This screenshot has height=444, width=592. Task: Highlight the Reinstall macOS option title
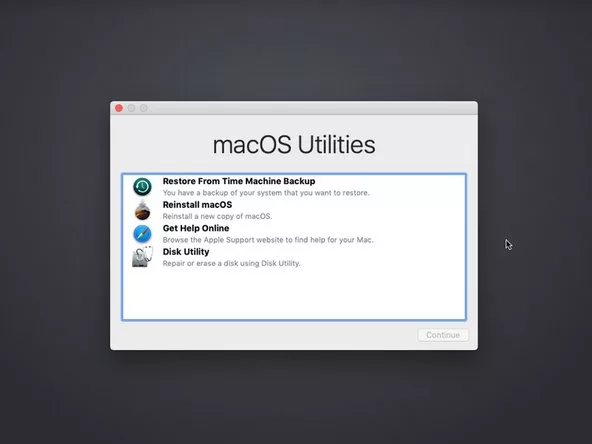tap(197, 205)
